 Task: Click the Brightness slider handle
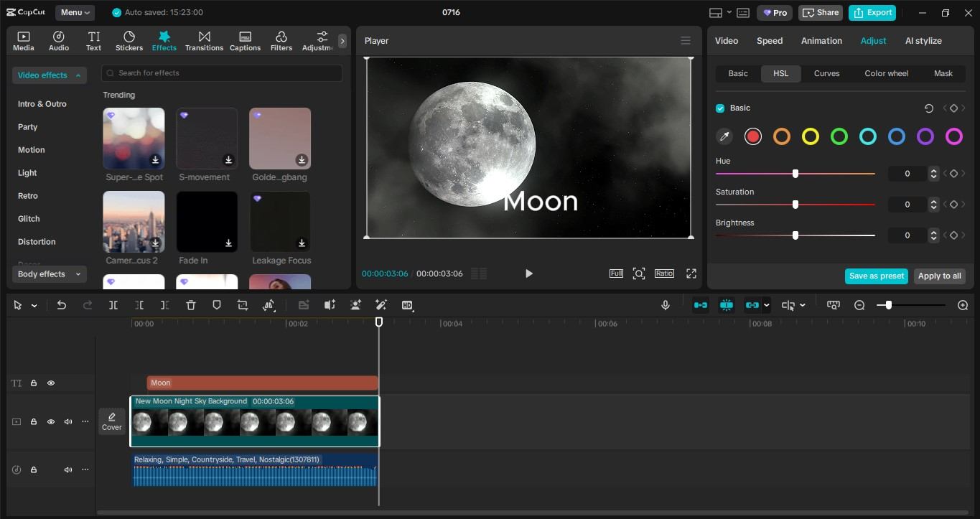(x=795, y=235)
